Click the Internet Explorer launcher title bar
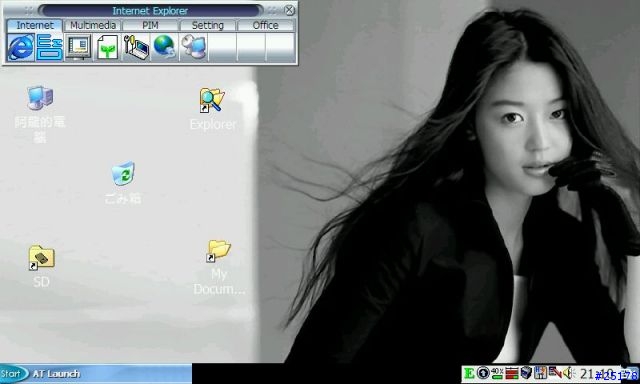 tap(150, 11)
